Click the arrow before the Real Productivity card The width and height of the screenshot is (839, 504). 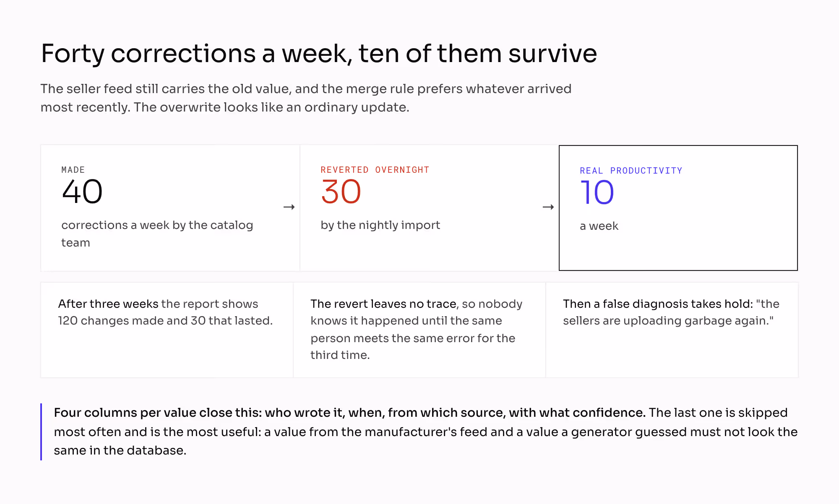[x=548, y=207]
